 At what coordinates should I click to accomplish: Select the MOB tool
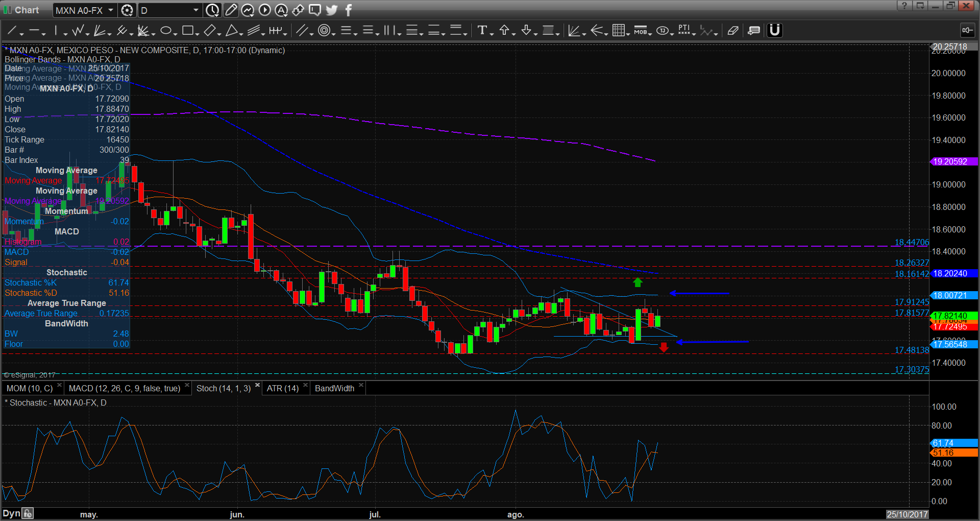pos(640,31)
